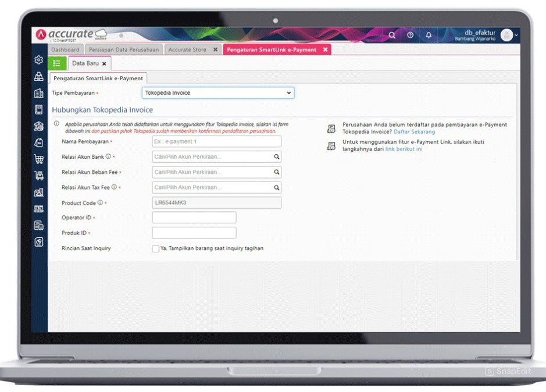
Task: Focus the Relasi Akun Tax Fee field
Action: (216, 187)
